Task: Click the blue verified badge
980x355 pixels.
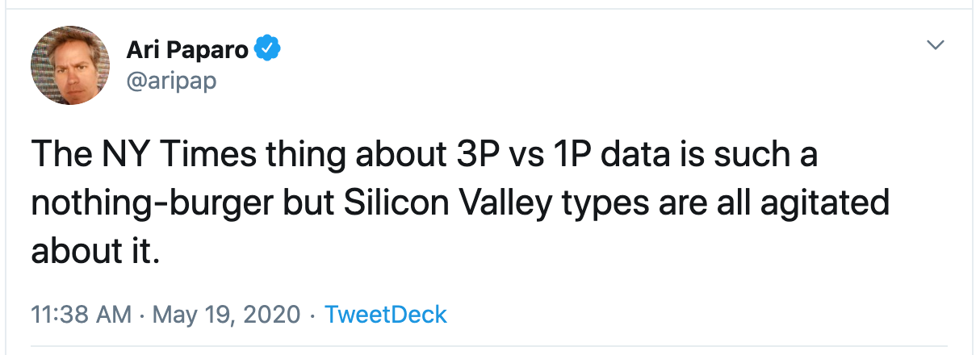Action: point(268,50)
